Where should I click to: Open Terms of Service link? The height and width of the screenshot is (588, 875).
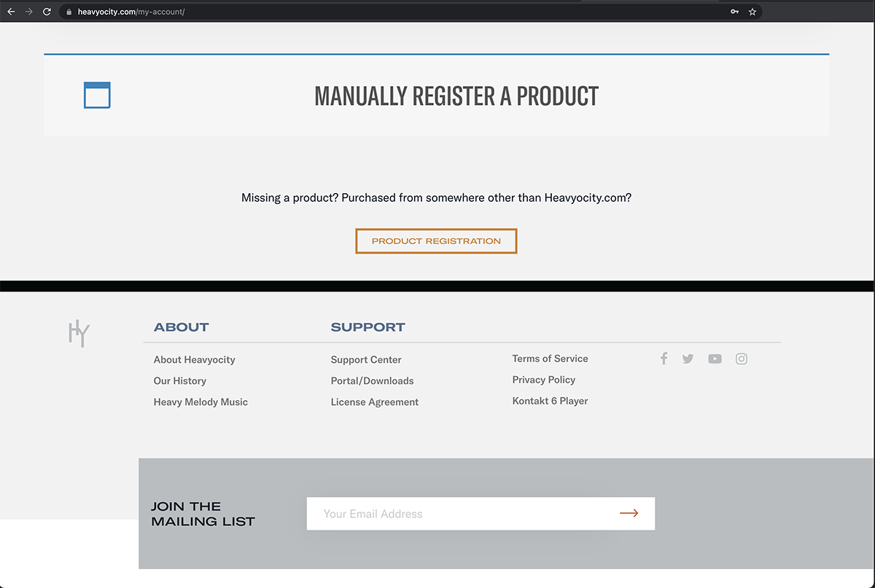click(x=550, y=358)
